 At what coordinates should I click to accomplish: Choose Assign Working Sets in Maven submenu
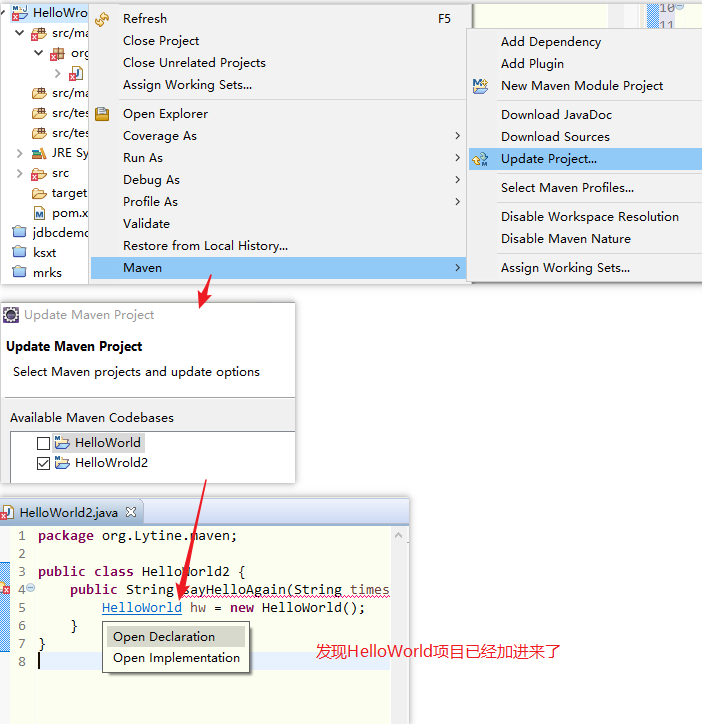pyautogui.click(x=586, y=268)
